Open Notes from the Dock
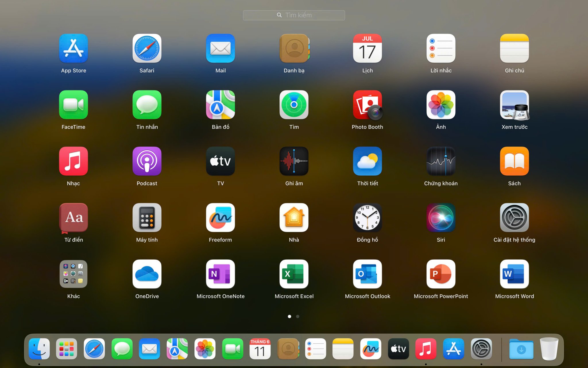588x368 pixels. click(x=343, y=349)
